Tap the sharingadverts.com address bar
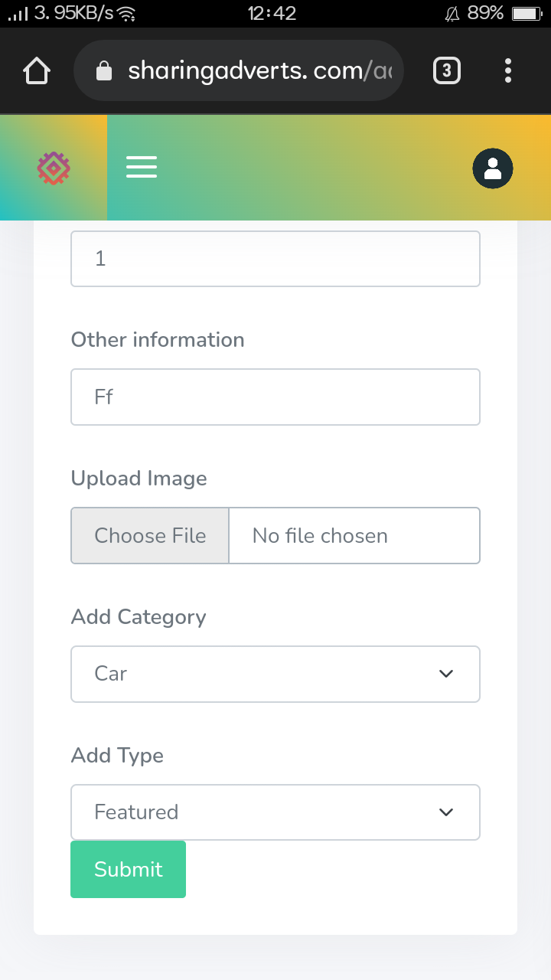 pyautogui.click(x=238, y=71)
